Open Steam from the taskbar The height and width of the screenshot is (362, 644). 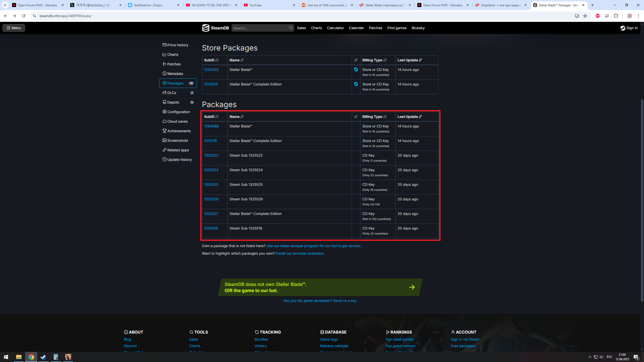[43, 357]
